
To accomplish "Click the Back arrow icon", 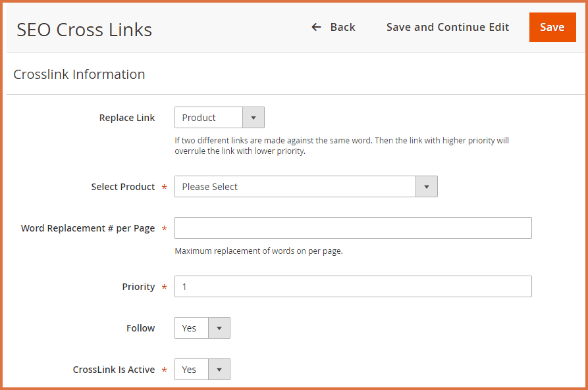I will click(x=316, y=27).
